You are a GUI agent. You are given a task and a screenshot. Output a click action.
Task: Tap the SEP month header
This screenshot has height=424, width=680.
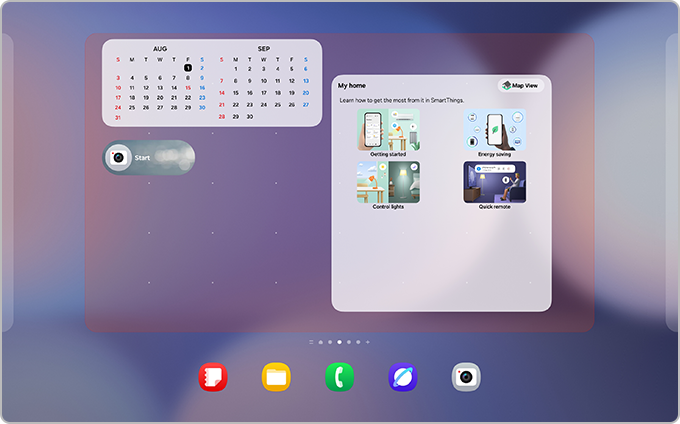pos(264,48)
